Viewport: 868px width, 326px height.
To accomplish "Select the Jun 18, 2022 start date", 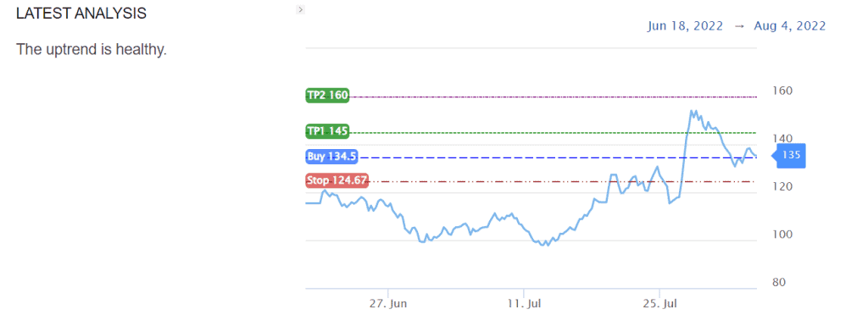I will point(685,26).
